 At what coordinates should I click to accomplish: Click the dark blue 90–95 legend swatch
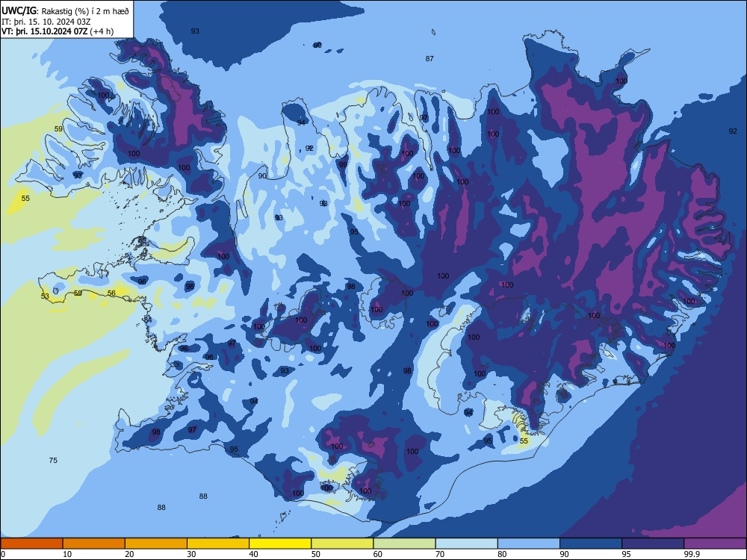tap(591, 544)
